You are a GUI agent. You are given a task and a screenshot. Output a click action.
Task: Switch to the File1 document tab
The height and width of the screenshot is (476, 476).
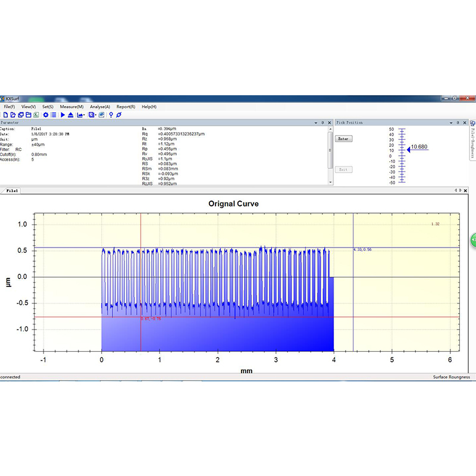click(x=12, y=191)
